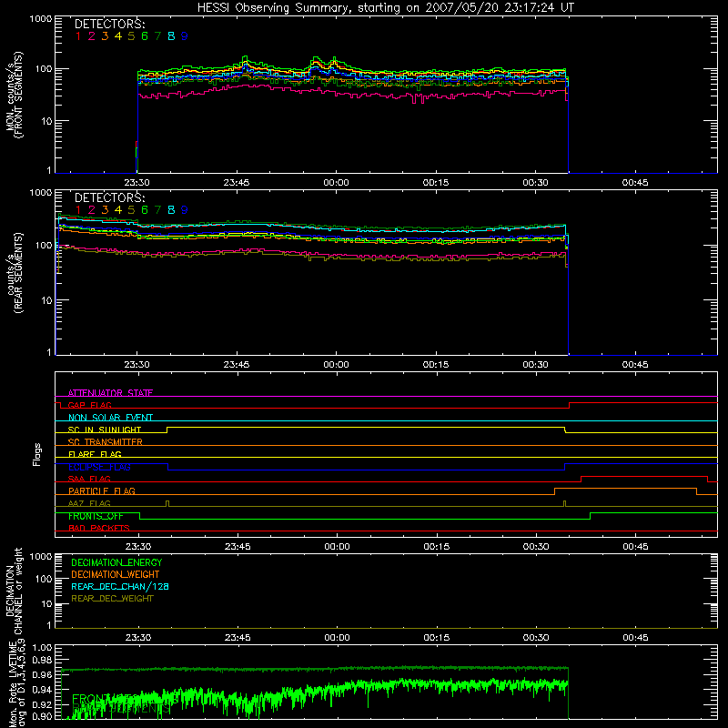The width and height of the screenshot is (728, 728).
Task: Pick detector 2 legend number in rear segments panel
Action: click(x=92, y=210)
